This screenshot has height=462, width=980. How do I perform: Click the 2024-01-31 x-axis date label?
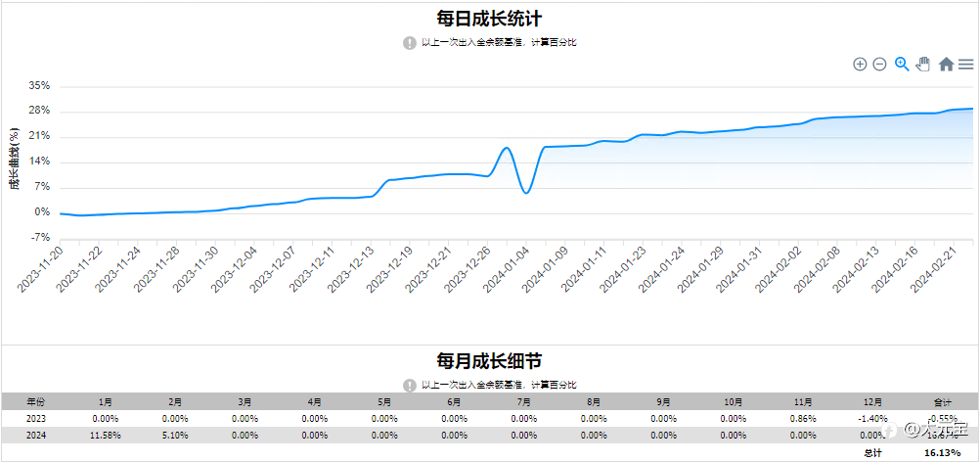point(738,269)
